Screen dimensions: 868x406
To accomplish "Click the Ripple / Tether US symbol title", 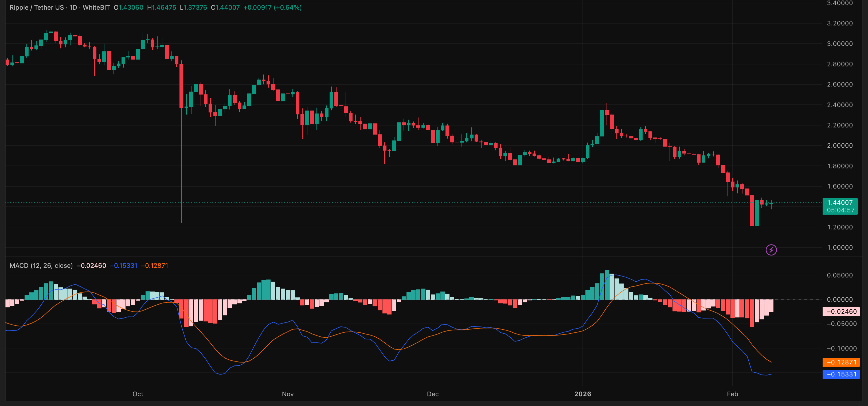I will (37, 7).
